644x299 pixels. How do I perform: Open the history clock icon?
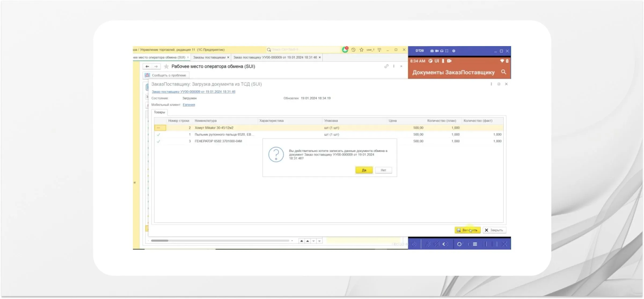click(353, 50)
